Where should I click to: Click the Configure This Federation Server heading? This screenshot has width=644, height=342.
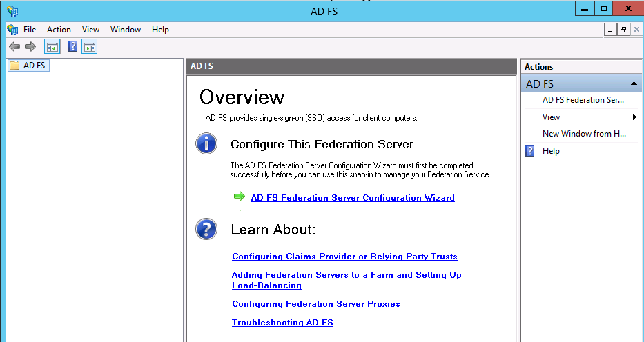(x=322, y=144)
